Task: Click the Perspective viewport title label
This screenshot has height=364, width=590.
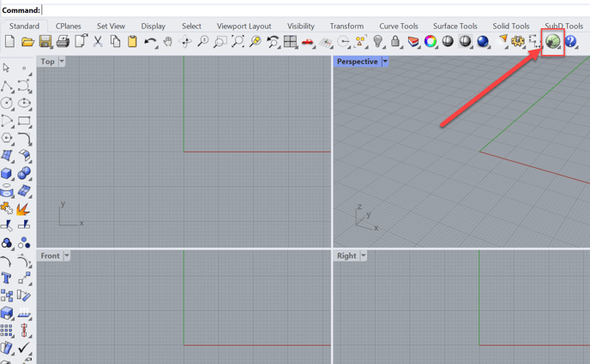Action: 357,61
